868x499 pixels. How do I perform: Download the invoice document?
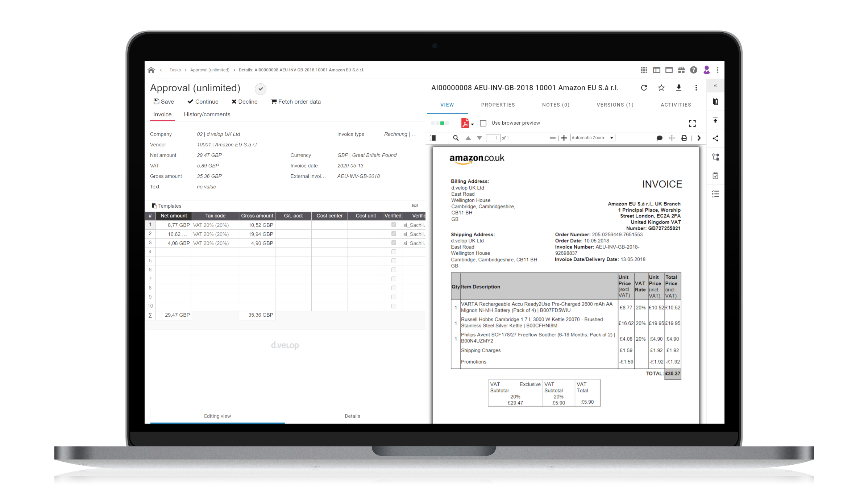tap(678, 88)
